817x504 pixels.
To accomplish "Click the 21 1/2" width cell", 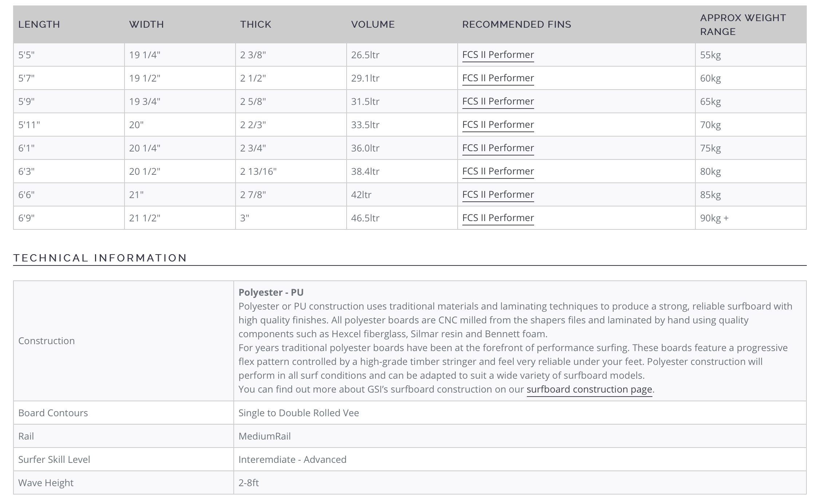I will [x=180, y=218].
